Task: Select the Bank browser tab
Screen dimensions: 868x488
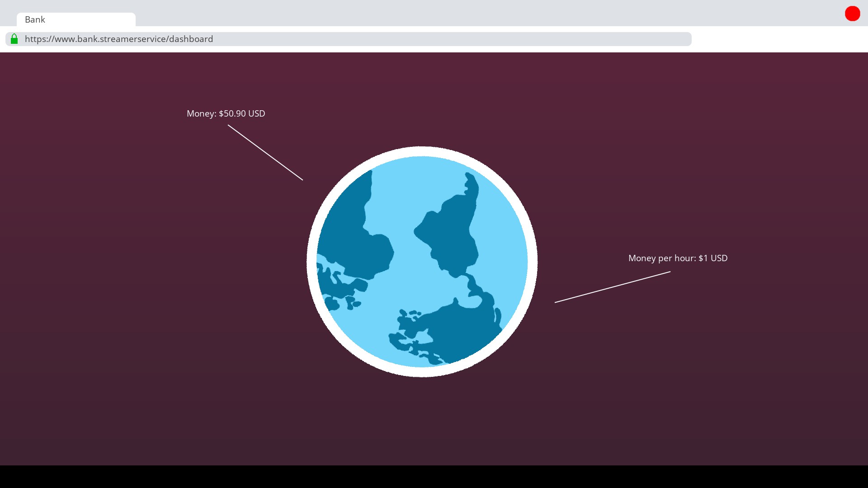Action: coord(76,19)
